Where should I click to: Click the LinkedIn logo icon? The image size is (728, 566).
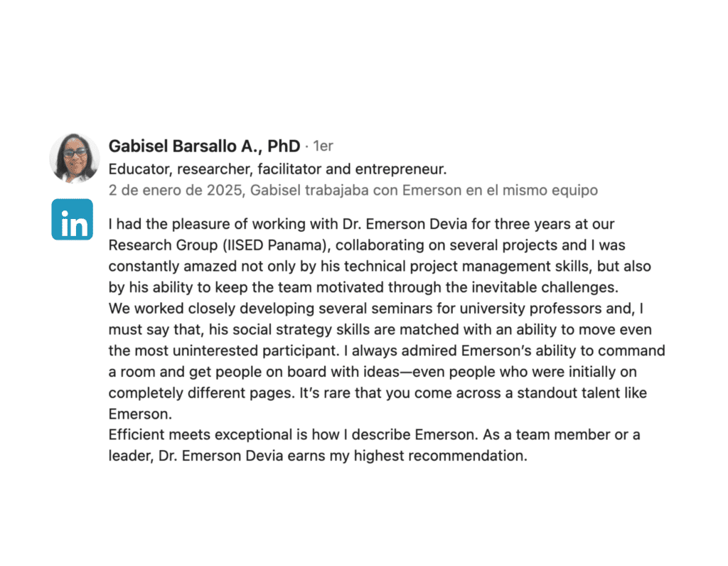(73, 219)
